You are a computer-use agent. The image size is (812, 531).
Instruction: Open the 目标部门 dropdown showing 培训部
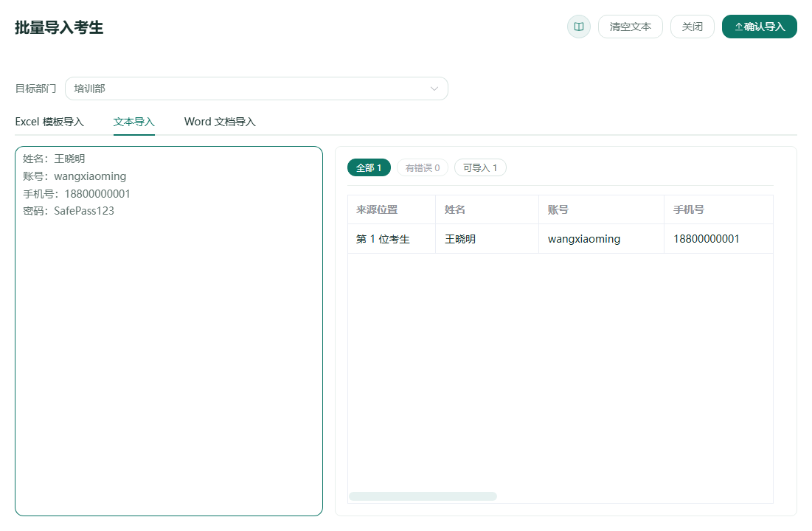click(x=257, y=88)
